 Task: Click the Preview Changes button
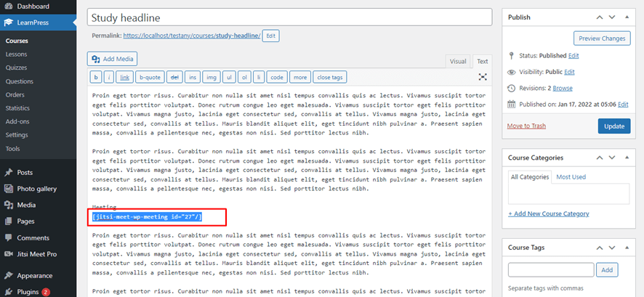602,38
